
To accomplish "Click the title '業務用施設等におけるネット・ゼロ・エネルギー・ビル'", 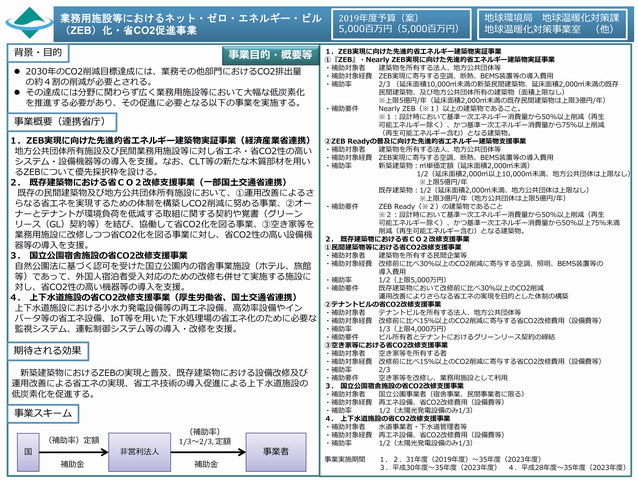I will pos(191,18).
